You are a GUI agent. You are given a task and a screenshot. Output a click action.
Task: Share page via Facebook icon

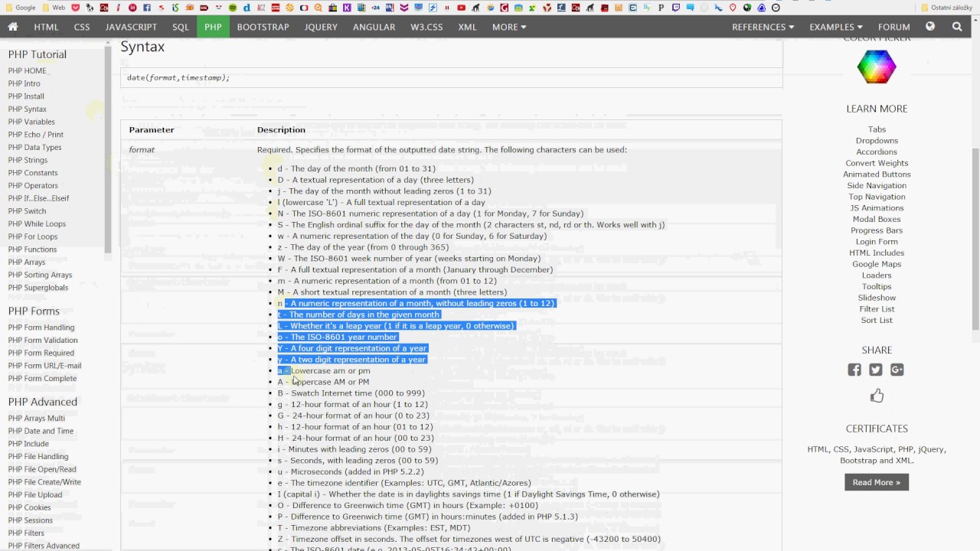[x=854, y=370]
